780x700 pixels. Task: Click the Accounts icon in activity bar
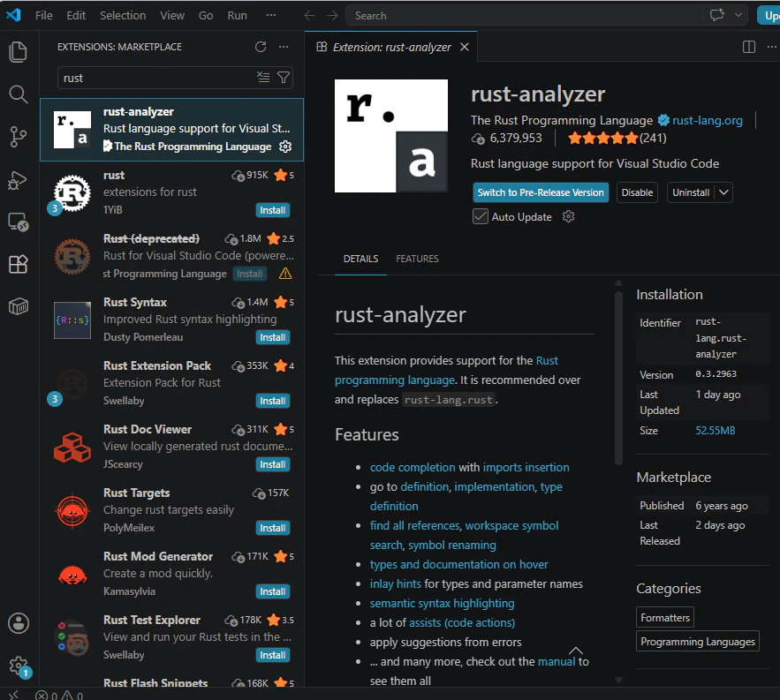tap(19, 623)
